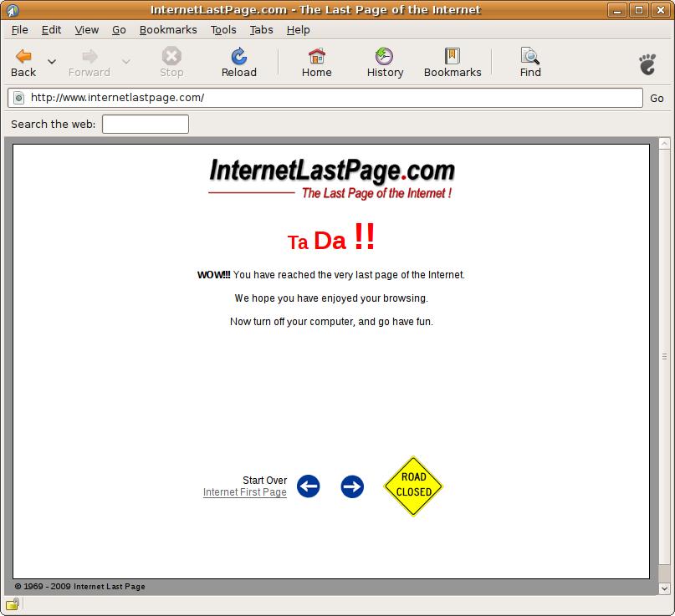Open the Bookmarks menu in menu bar

click(x=168, y=30)
